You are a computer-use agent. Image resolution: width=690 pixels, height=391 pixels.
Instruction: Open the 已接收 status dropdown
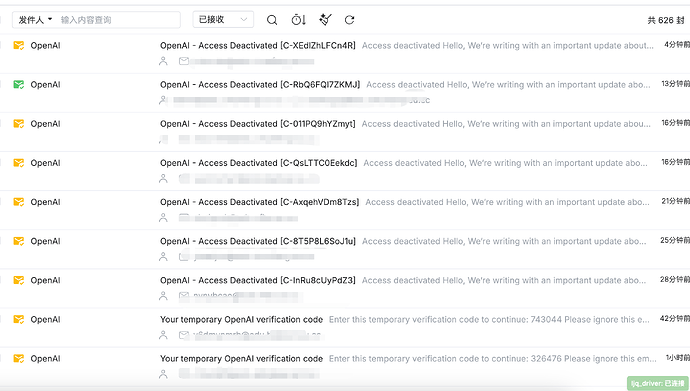223,19
